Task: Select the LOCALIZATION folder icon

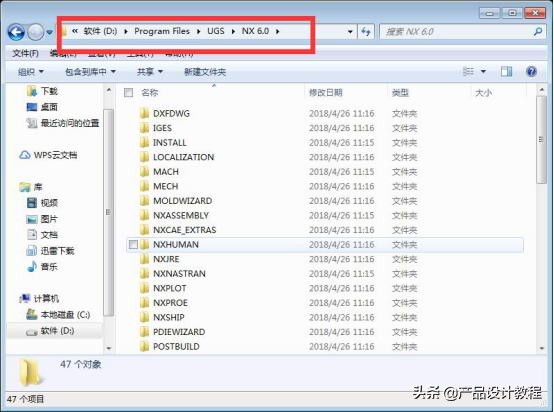Action: pos(144,157)
